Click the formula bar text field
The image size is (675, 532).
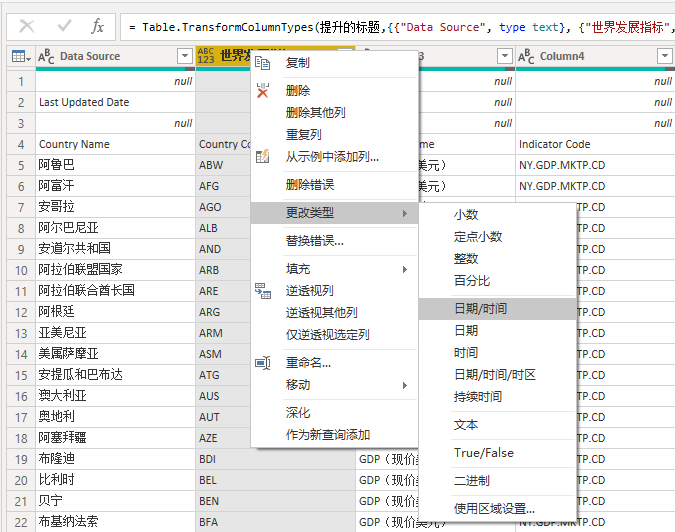coord(400,27)
